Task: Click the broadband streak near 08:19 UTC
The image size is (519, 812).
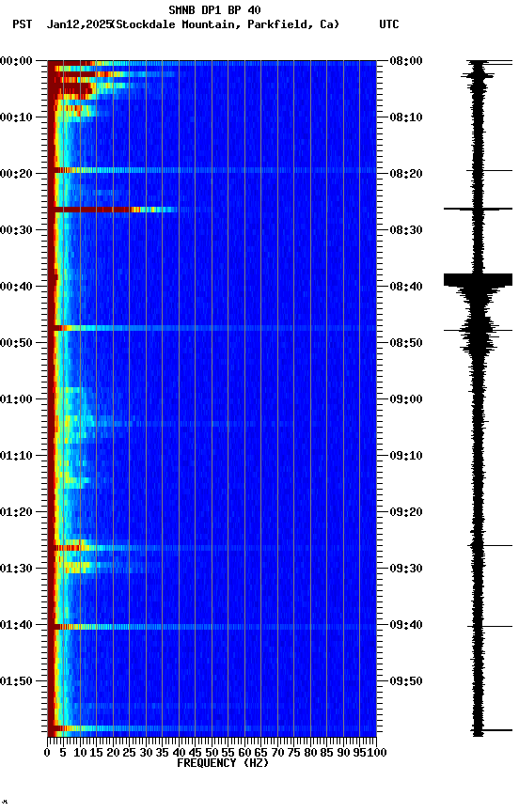Action: tap(212, 170)
